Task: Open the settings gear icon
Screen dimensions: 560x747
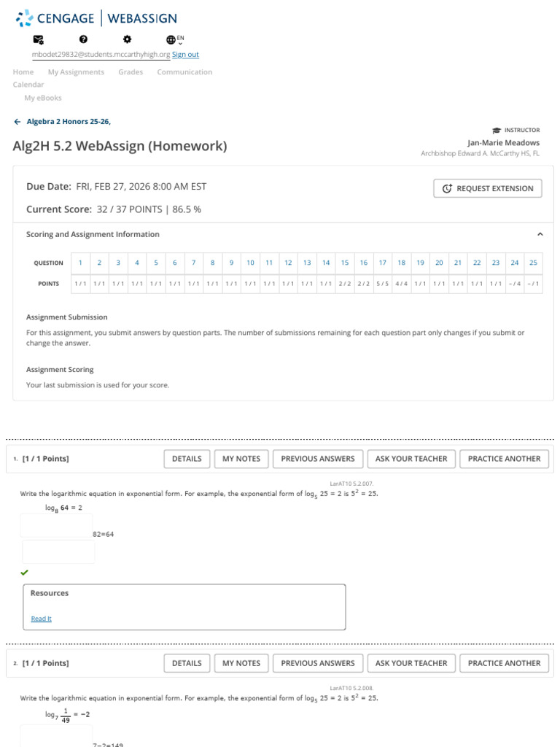Action: pos(127,39)
